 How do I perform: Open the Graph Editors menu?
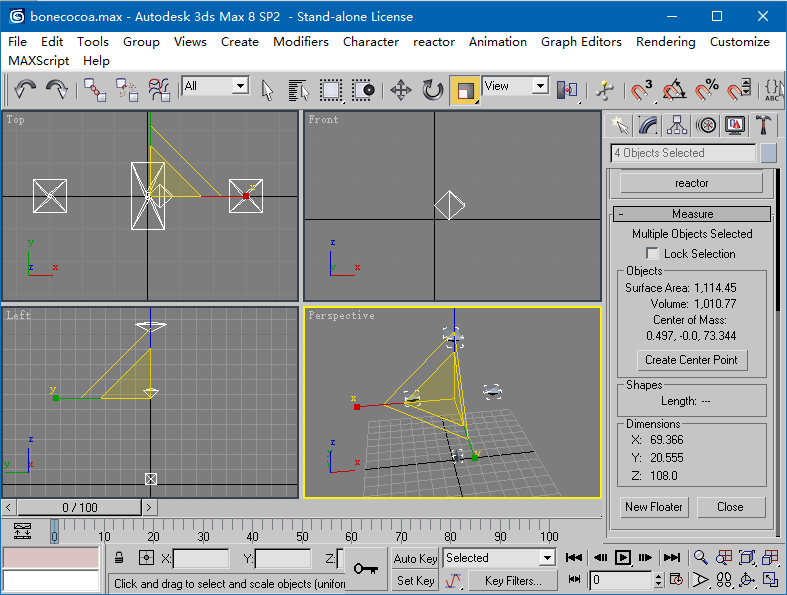[581, 42]
